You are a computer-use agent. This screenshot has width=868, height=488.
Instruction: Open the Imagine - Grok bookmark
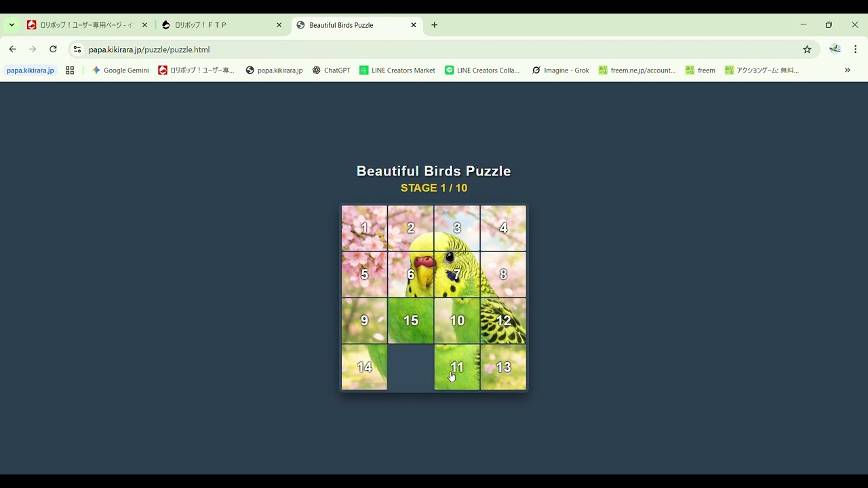pos(560,70)
